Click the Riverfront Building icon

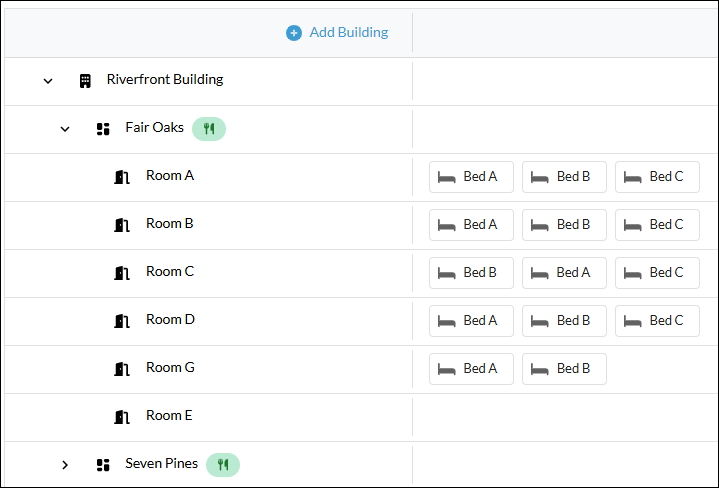point(85,81)
